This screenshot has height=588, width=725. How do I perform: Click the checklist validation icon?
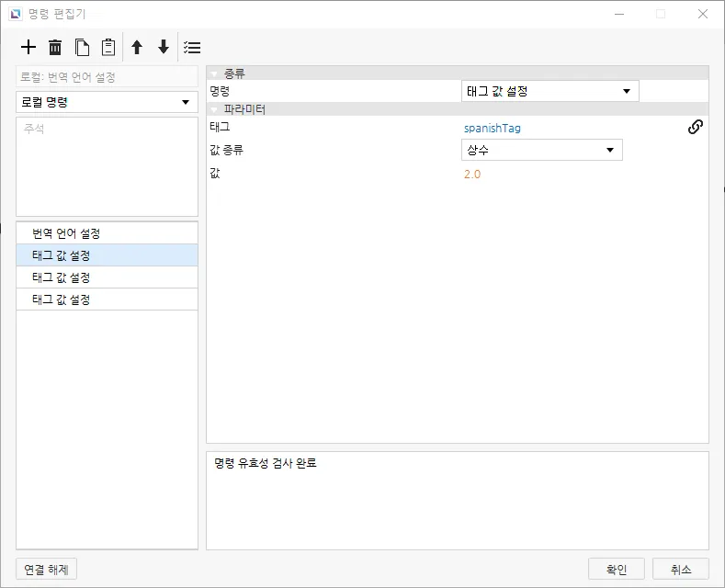pos(192,47)
